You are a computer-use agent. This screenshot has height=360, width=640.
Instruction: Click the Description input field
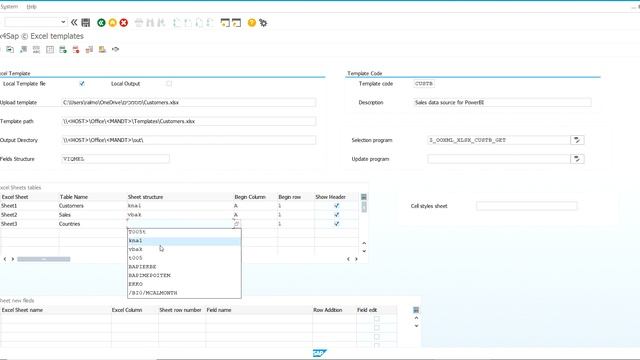502,102
